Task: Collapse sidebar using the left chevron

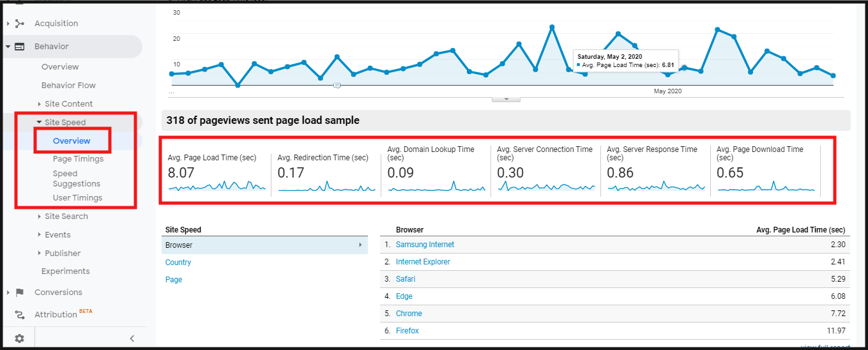Action: (x=132, y=339)
